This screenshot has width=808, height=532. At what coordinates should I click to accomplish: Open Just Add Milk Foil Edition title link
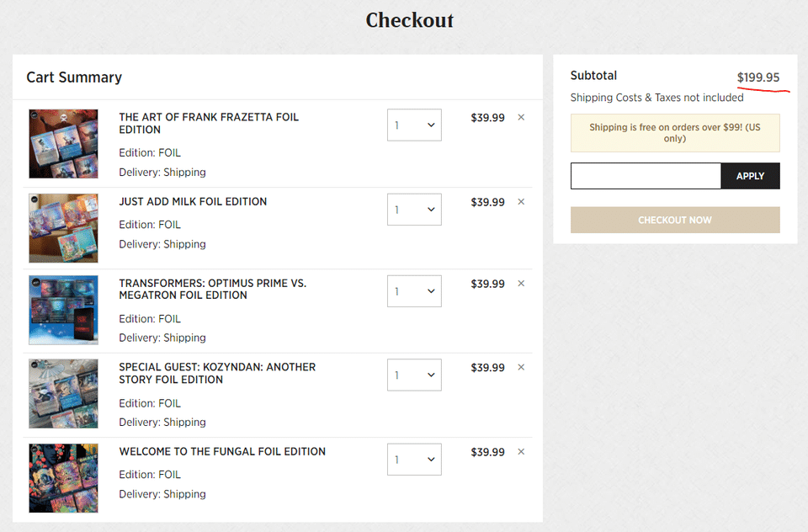click(x=193, y=202)
